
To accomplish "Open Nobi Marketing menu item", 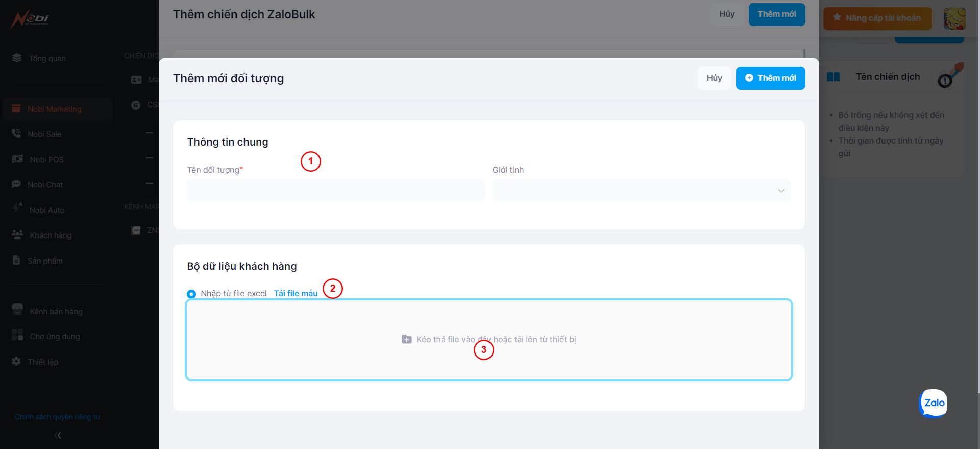I will [54, 109].
